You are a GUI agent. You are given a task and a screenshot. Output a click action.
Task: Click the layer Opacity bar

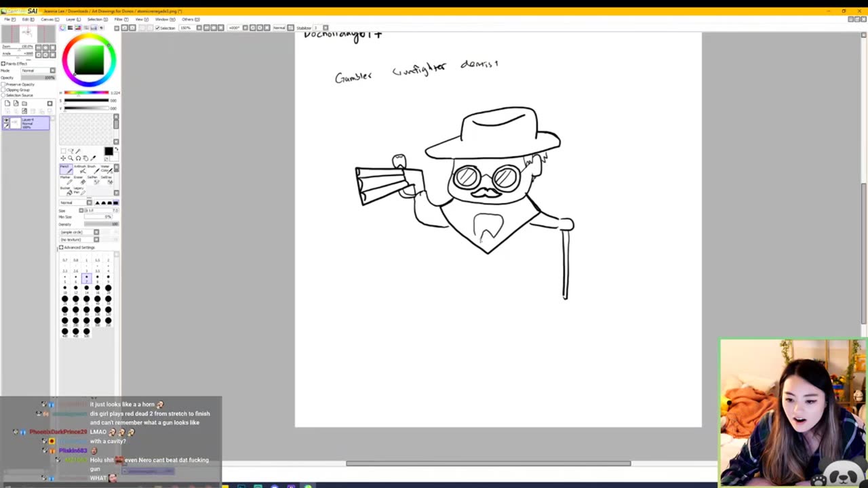pos(38,78)
